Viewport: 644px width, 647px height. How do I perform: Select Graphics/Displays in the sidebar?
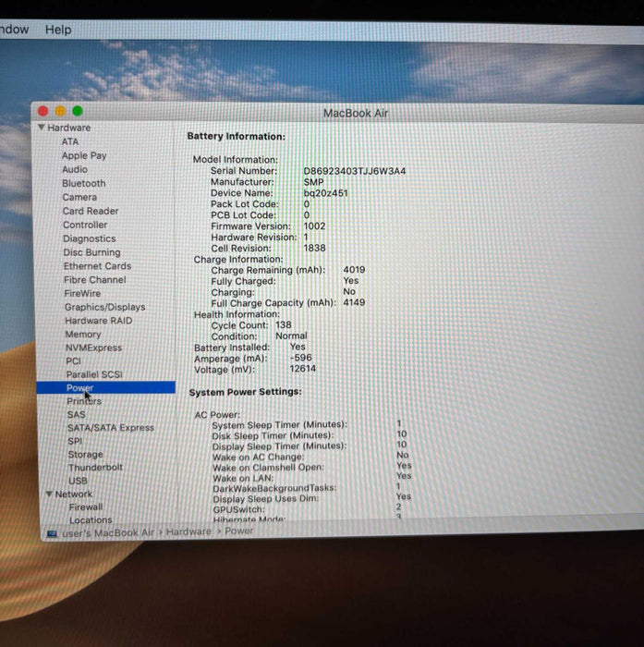coord(104,307)
